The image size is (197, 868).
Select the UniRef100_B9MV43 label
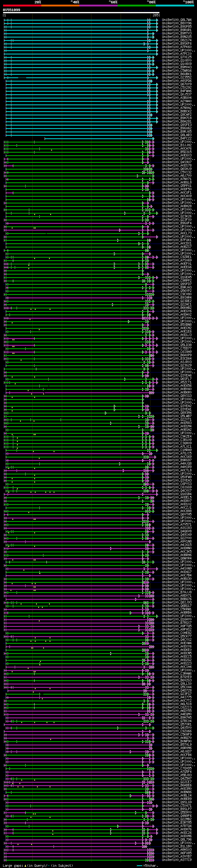(x=177, y=67)
